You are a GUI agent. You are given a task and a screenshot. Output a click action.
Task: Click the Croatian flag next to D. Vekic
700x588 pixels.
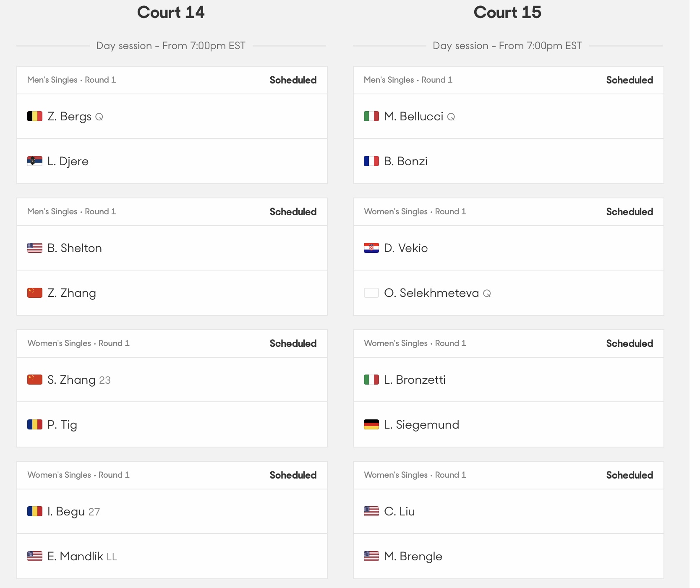click(371, 248)
